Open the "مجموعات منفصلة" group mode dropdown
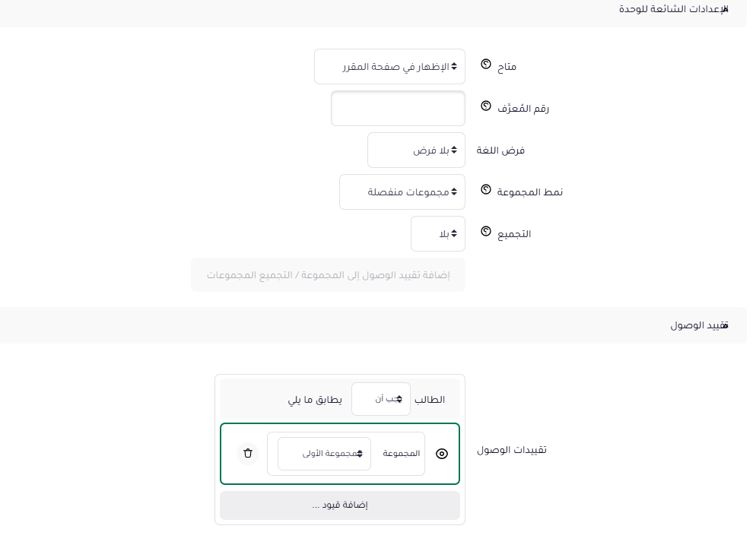This screenshot has width=756, height=548. coord(402,192)
